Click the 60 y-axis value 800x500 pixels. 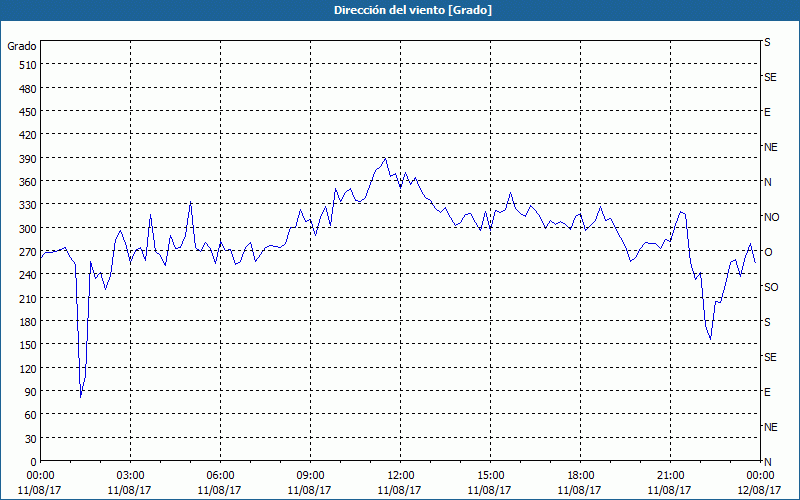(x=31, y=415)
